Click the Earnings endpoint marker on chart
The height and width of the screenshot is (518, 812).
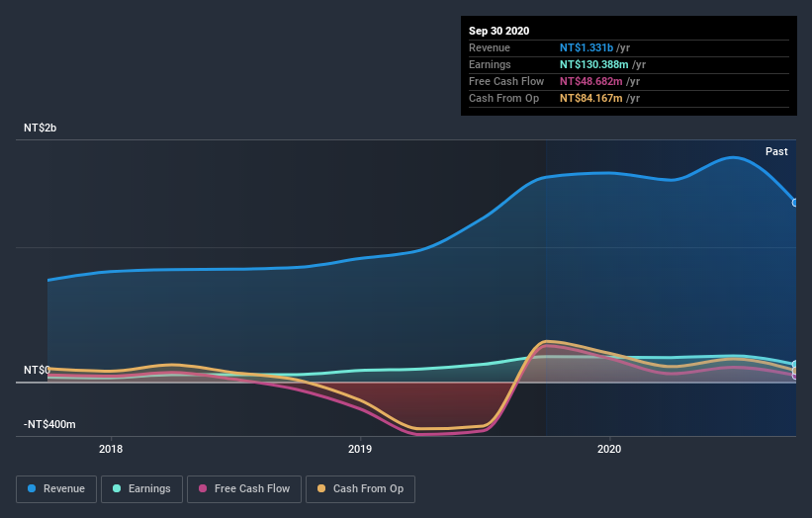coord(795,365)
